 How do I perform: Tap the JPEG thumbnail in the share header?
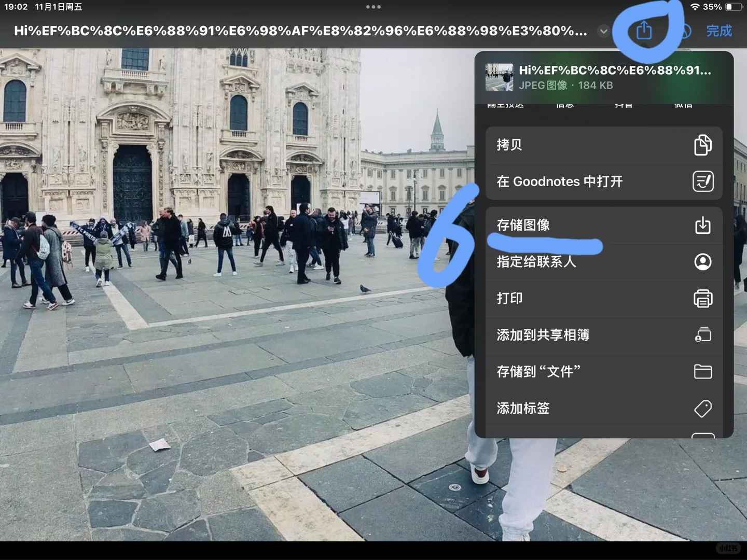click(x=498, y=77)
